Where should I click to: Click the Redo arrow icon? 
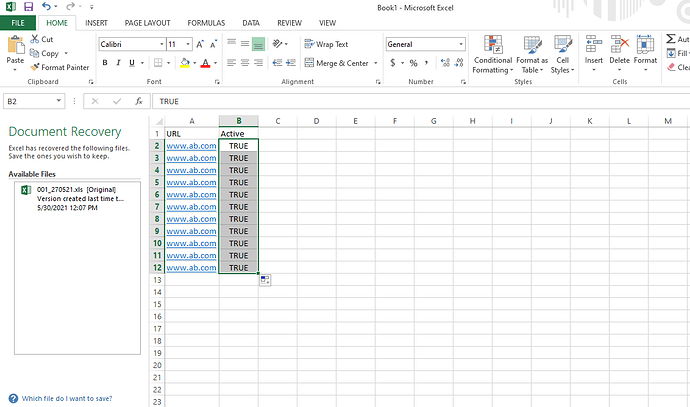[70, 7]
